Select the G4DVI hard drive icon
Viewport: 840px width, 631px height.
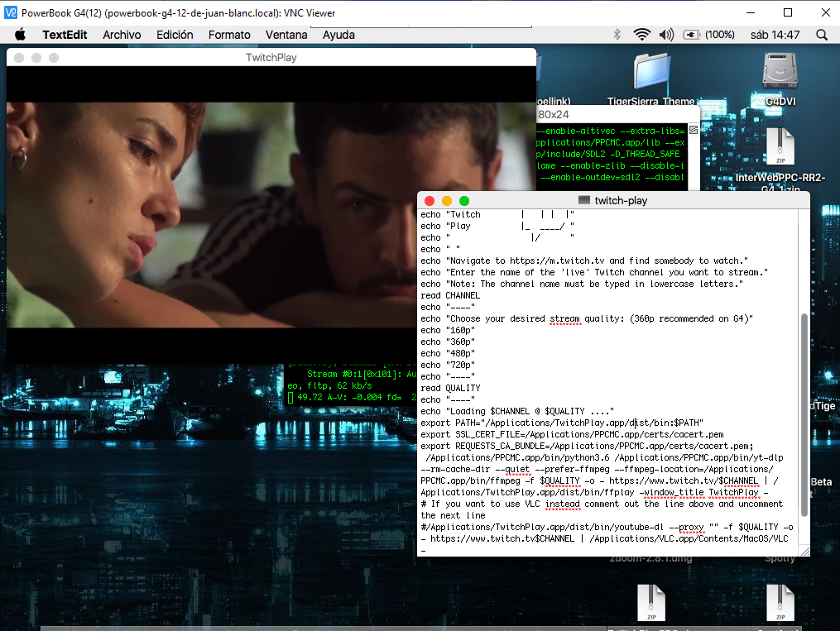(x=780, y=70)
